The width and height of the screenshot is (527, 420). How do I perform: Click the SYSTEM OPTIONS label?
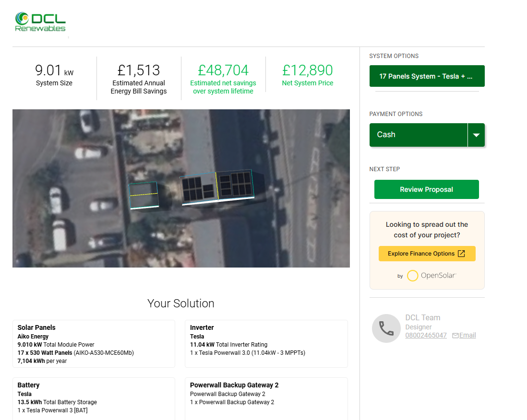click(x=394, y=56)
